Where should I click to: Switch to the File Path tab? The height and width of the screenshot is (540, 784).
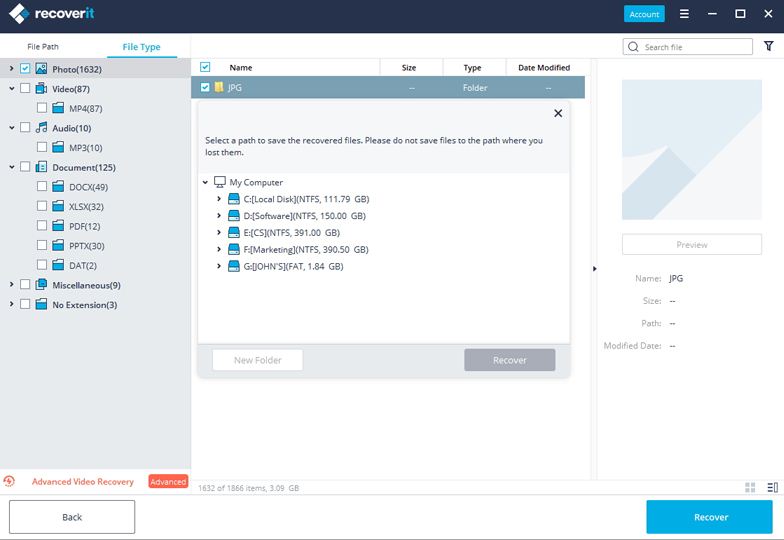[43, 46]
